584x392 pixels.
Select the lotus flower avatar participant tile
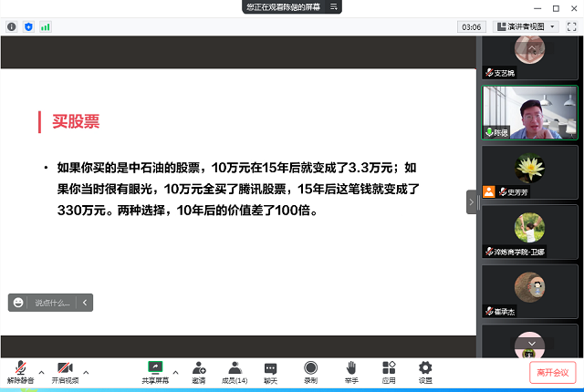click(x=529, y=172)
